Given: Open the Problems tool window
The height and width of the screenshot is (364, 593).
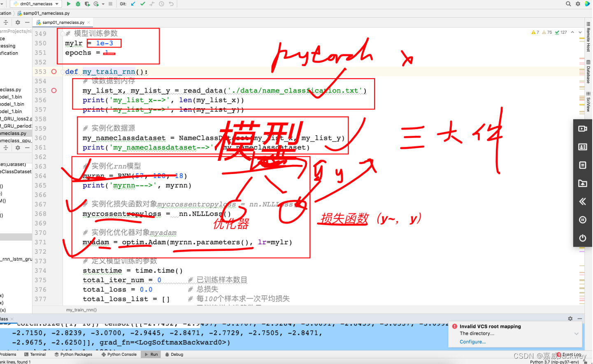Looking at the screenshot, I should [8, 355].
